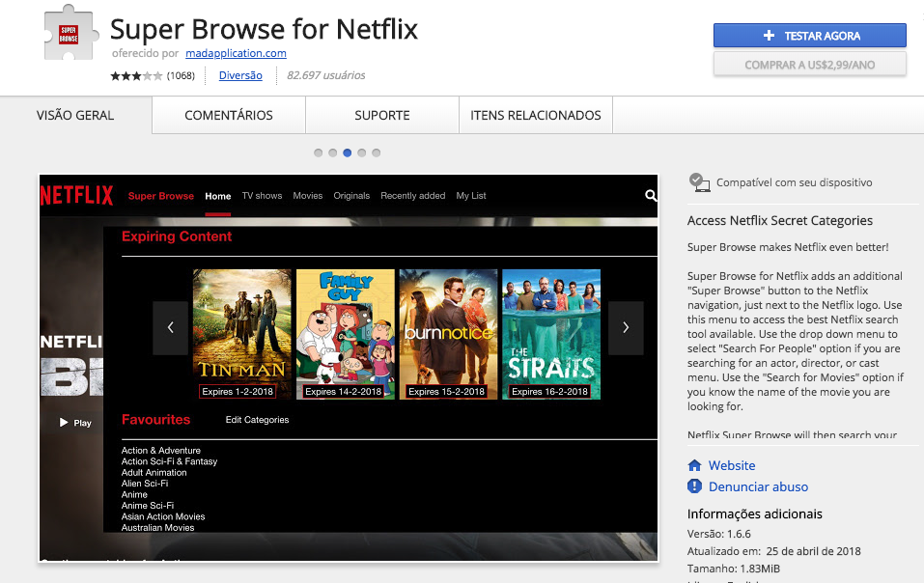This screenshot has height=583, width=924.
Task: Click the Denunciar abuso link
Action: coord(758,486)
